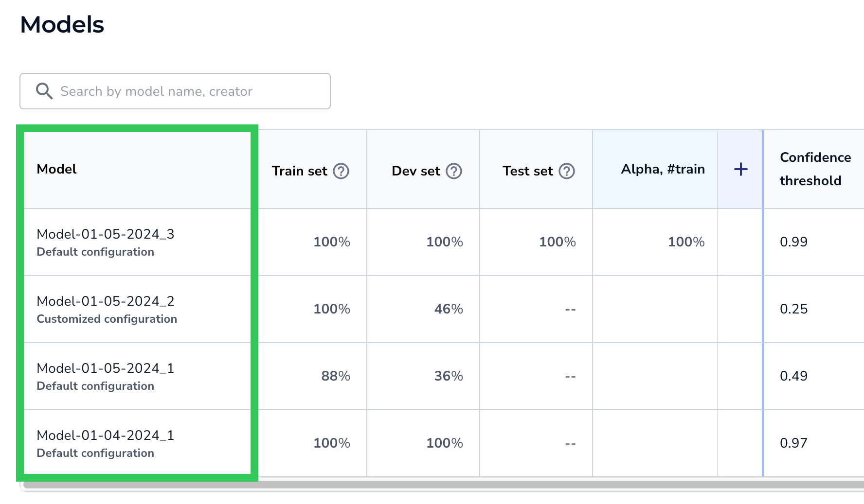
Task: Click the horizontal scrollbar below table
Action: coord(438,485)
